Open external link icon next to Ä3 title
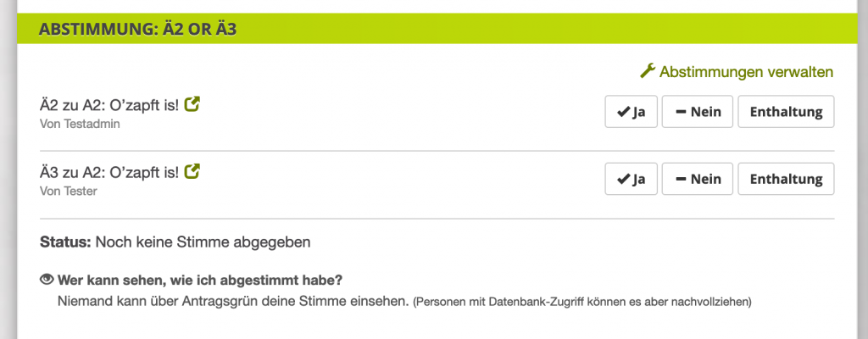Image resolution: width=868 pixels, height=339 pixels. pyautogui.click(x=192, y=171)
